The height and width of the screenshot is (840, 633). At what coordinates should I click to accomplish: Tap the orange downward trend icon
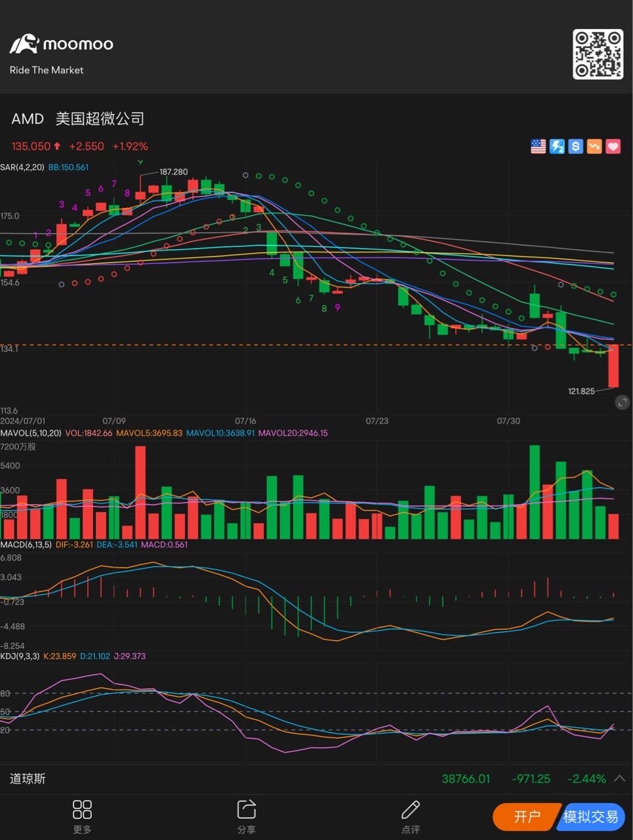[594, 146]
